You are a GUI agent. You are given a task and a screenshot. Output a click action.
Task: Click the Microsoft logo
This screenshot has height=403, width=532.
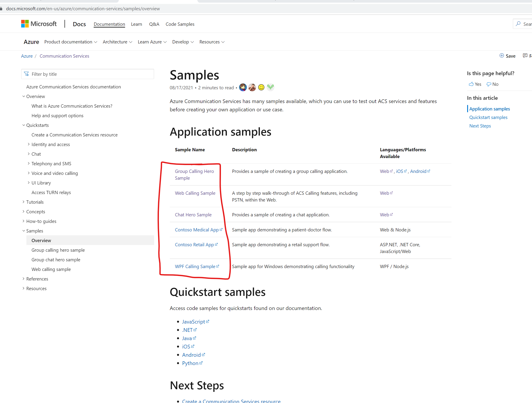(39, 24)
